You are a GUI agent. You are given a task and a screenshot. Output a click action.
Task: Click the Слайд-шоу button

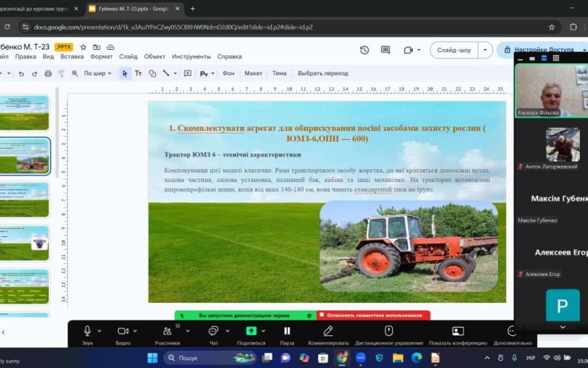(454, 50)
